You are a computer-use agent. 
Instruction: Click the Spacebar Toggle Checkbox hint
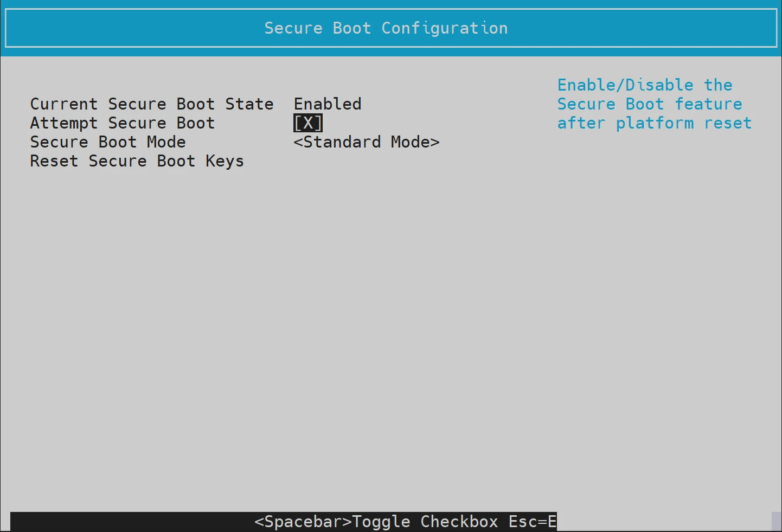[x=376, y=522]
